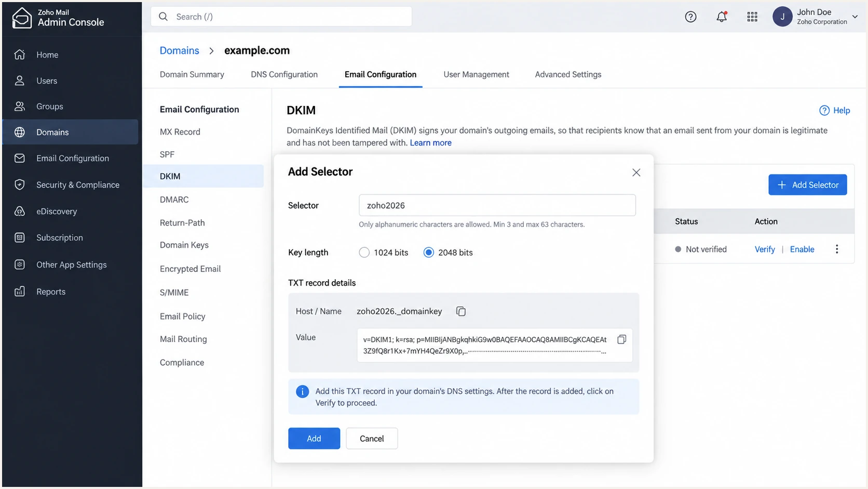Focus the Selector input field
Image resolution: width=868 pixels, height=489 pixels.
click(x=497, y=205)
